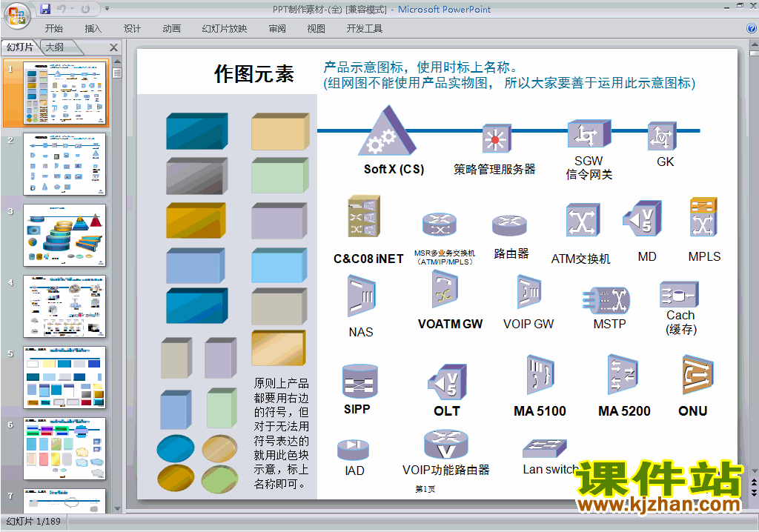This screenshot has height=532, width=759.
Task: Click the 第1页 page label on slide
Action: (x=425, y=489)
